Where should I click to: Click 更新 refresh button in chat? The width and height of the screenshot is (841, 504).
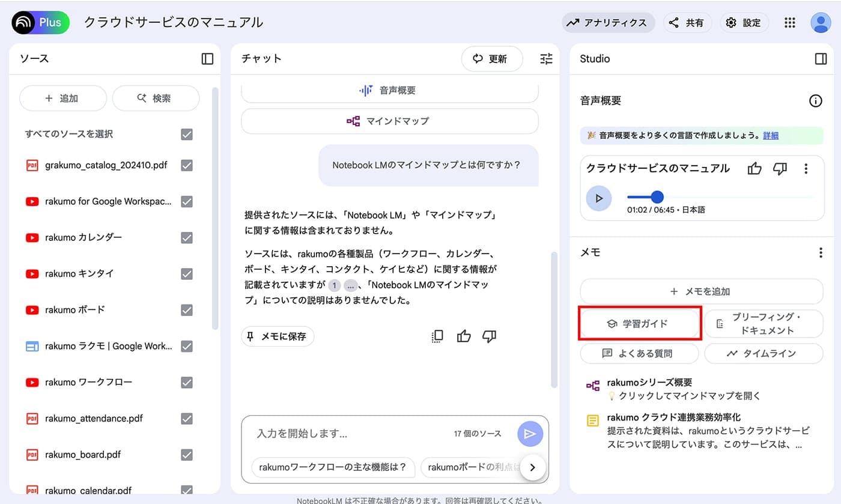492,59
